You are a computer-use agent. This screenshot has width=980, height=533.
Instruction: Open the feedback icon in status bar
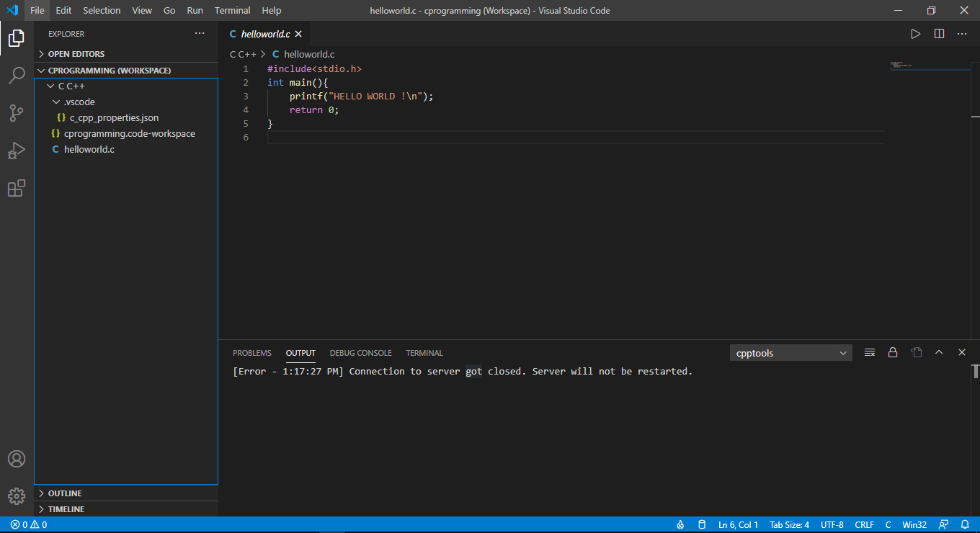click(x=944, y=524)
